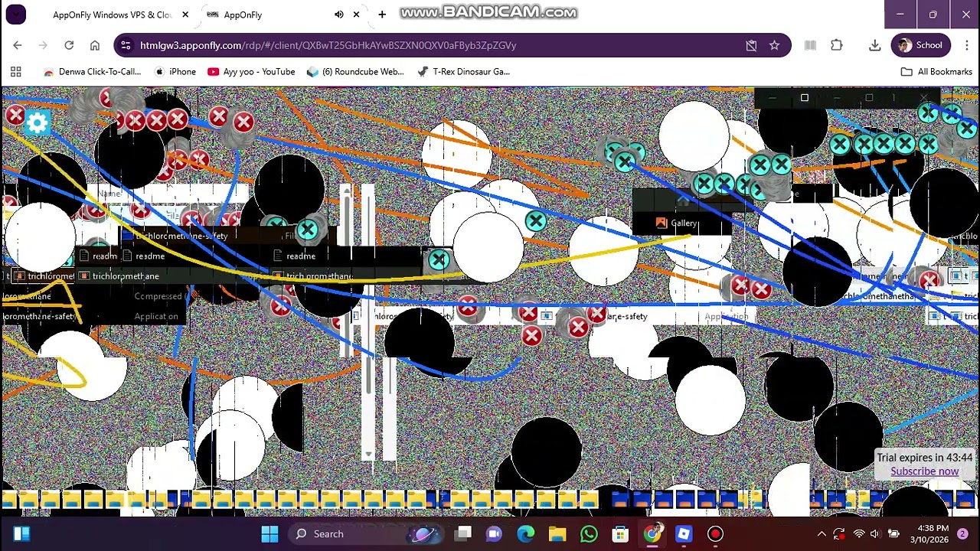The width and height of the screenshot is (980, 551).
Task: Open the T-Rex Dinosaur Game bookmark
Action: (x=464, y=72)
